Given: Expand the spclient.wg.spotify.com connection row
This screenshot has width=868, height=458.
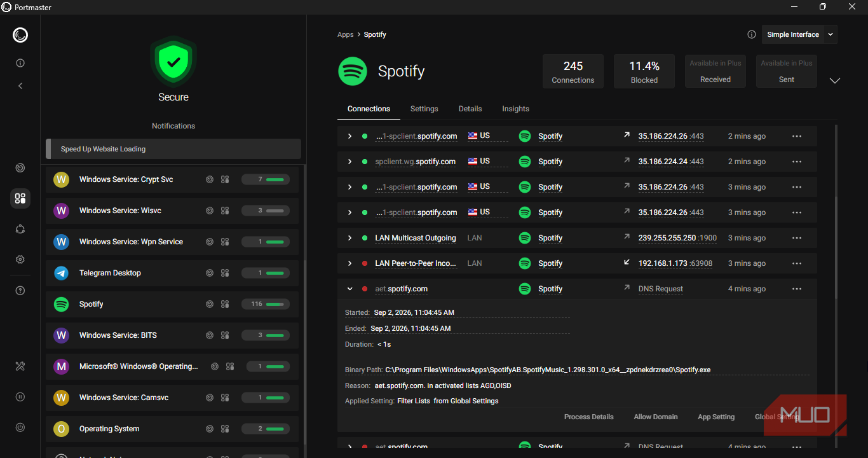Looking at the screenshot, I should tap(349, 162).
